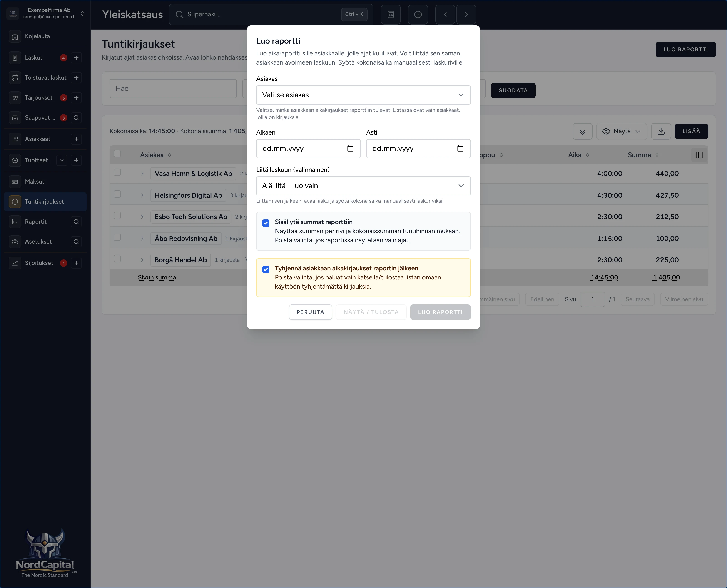
Task: Open the column layout icon in table header
Action: [699, 155]
